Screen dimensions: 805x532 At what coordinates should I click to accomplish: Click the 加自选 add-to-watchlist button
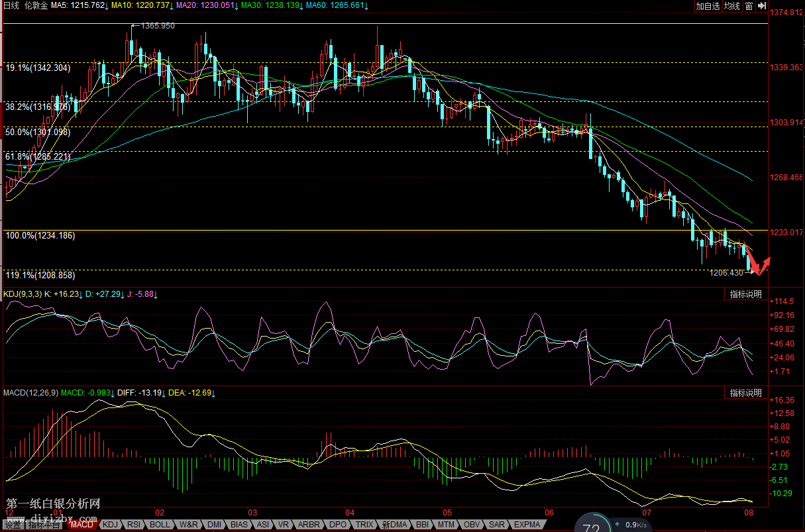coord(708,6)
